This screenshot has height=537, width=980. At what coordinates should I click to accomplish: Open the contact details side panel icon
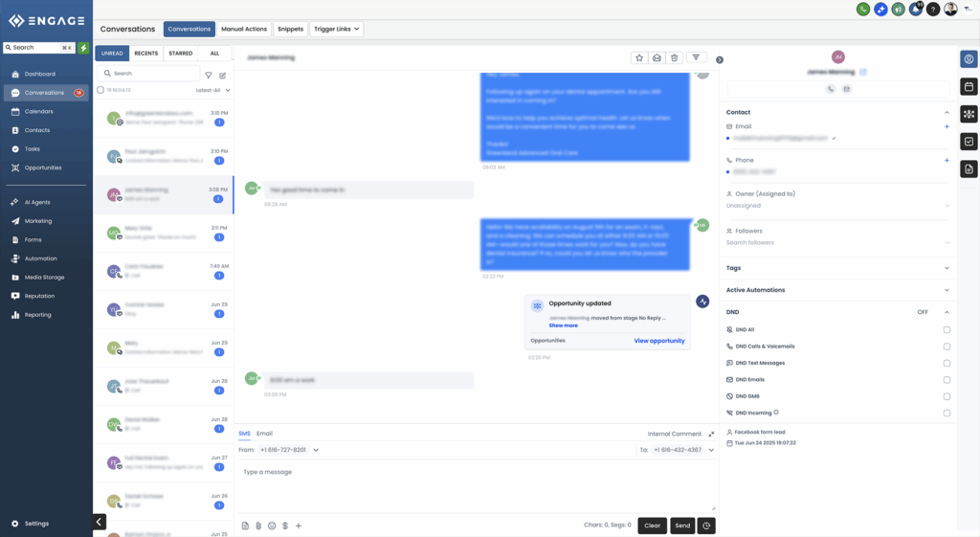coord(969,59)
